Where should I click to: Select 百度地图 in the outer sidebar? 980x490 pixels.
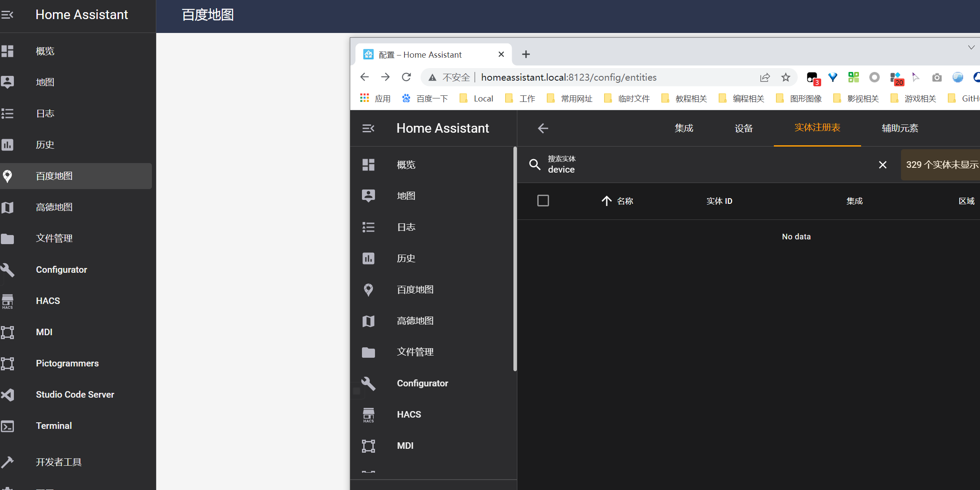[x=76, y=176]
